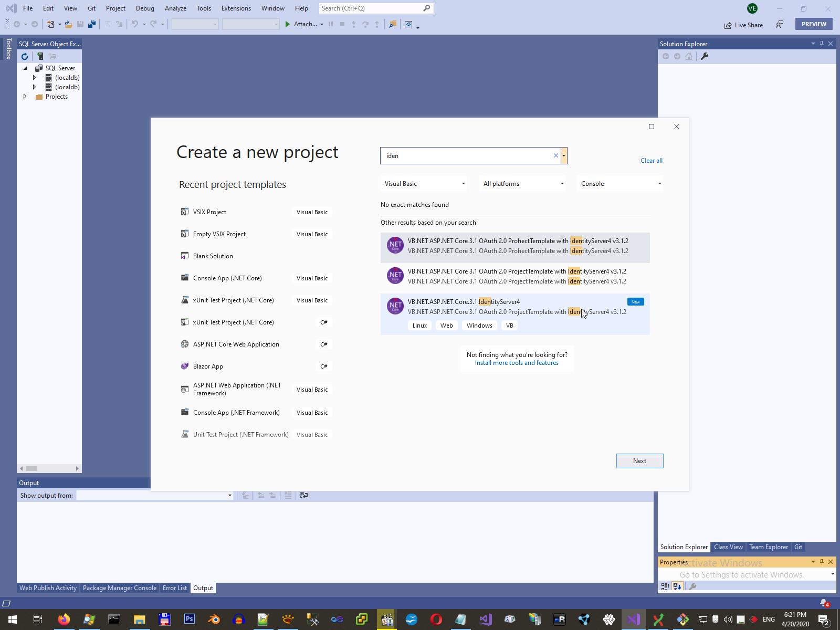Switch to the Package Manager Console tab

click(x=119, y=588)
